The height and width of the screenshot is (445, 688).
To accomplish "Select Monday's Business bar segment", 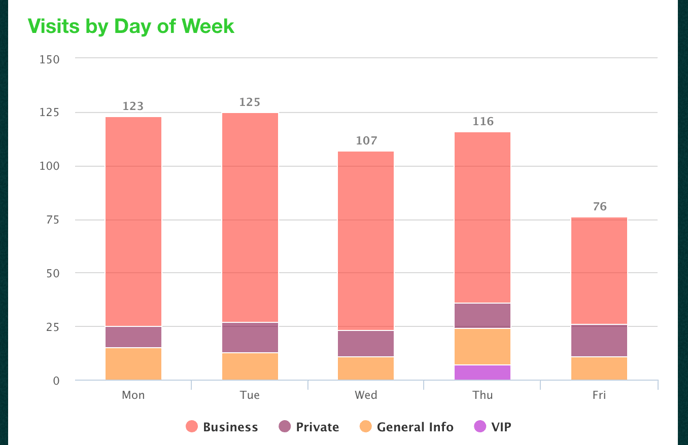I will (134, 221).
